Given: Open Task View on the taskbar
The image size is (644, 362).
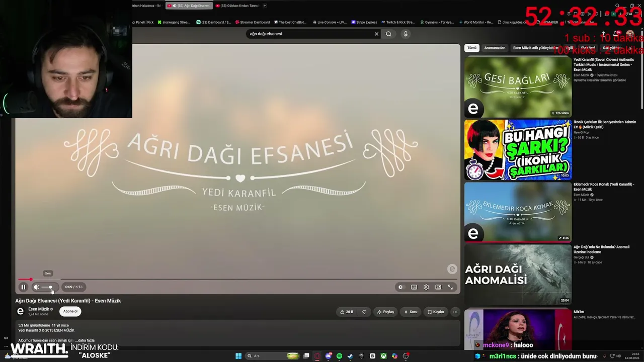Looking at the screenshot, I should (x=306, y=356).
